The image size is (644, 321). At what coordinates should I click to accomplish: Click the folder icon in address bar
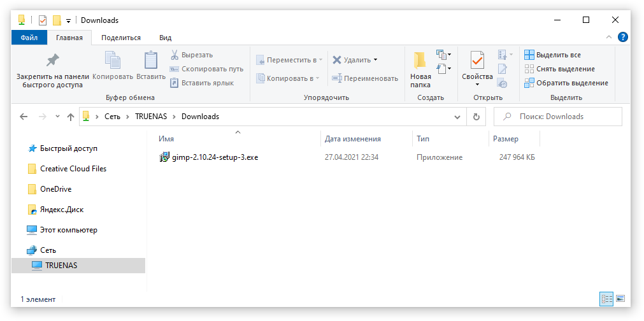point(86,116)
